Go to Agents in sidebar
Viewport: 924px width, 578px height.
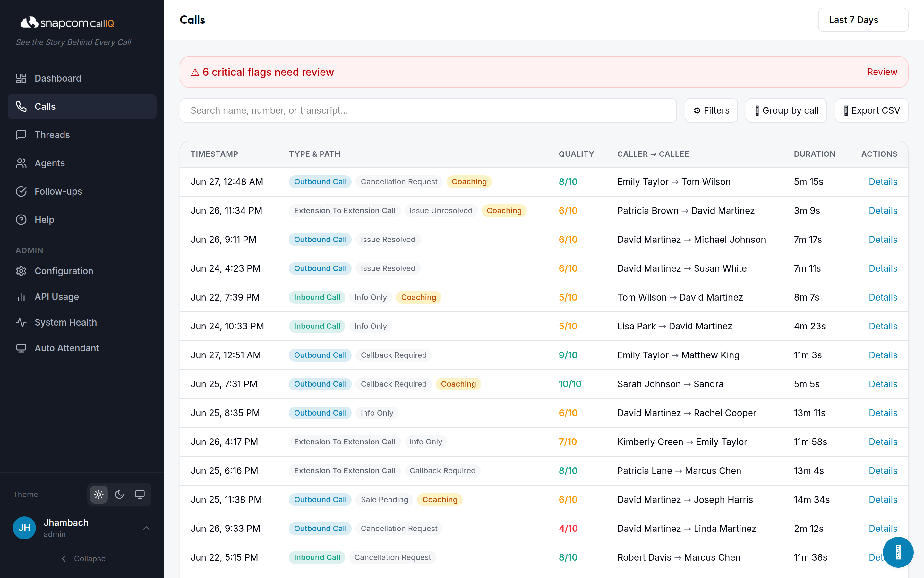coord(82,163)
